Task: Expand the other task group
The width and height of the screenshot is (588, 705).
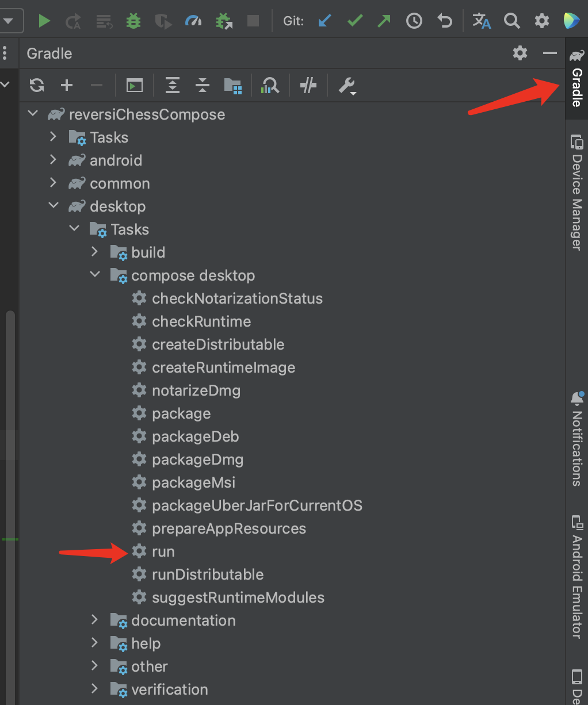Action: pos(94,666)
